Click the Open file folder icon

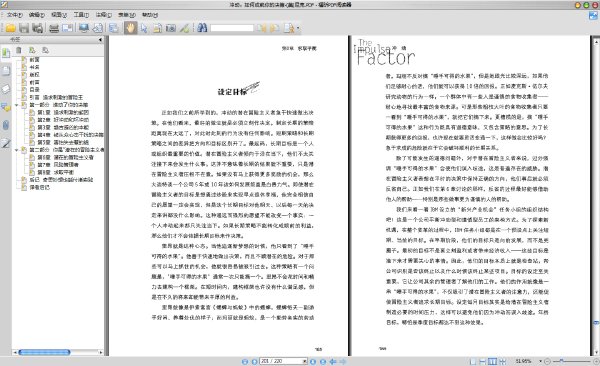click(x=10, y=28)
